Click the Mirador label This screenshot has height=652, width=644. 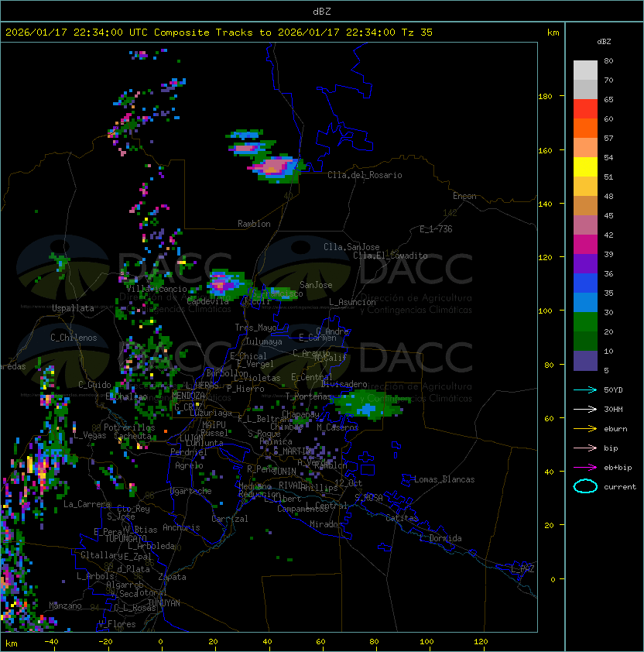point(327,524)
